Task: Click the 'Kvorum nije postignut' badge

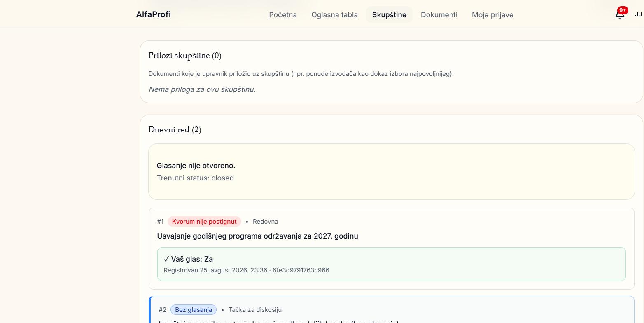Action: coord(204,222)
